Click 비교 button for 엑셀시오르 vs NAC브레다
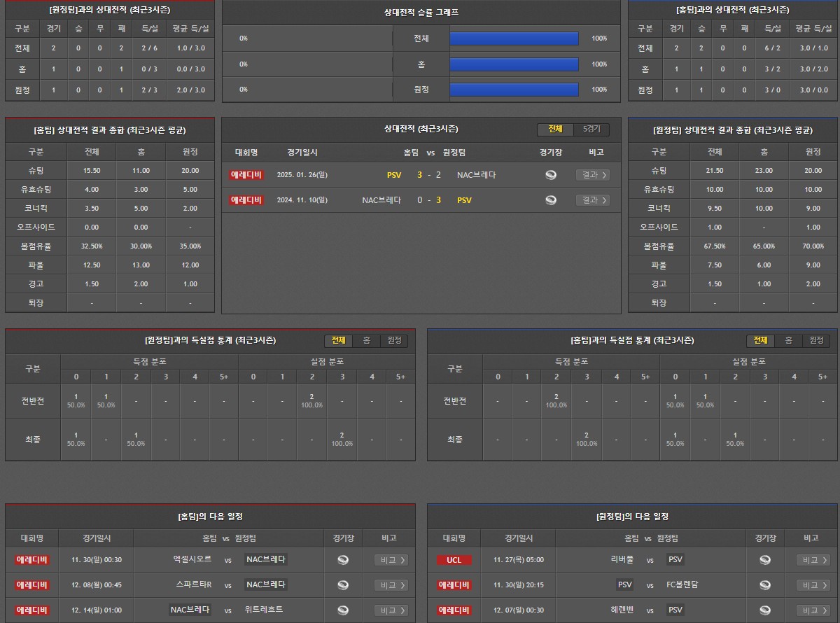Viewport: 840px width, 623px height. (391, 560)
